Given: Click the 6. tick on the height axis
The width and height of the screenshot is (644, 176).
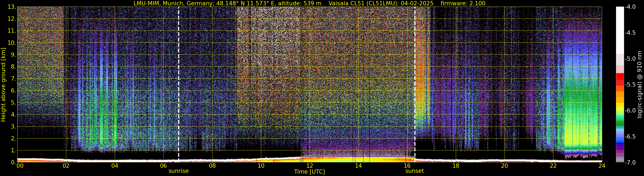Looking at the screenshot, I should point(14,91).
